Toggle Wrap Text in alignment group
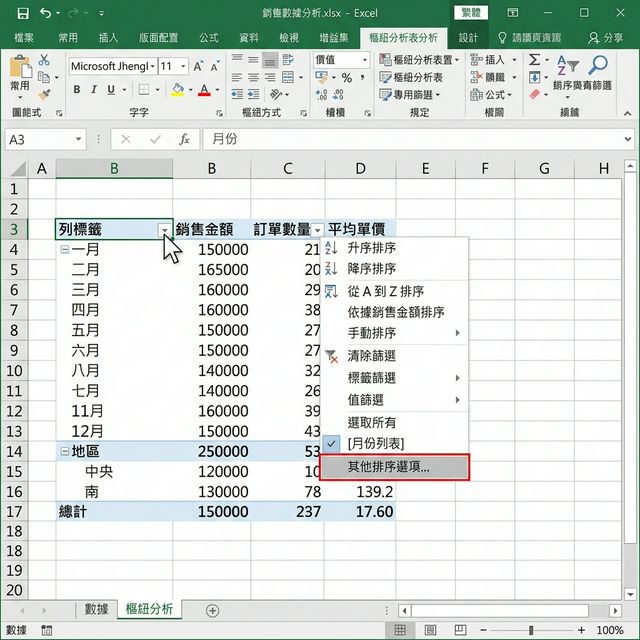This screenshot has width=640, height=640. pos(288,60)
